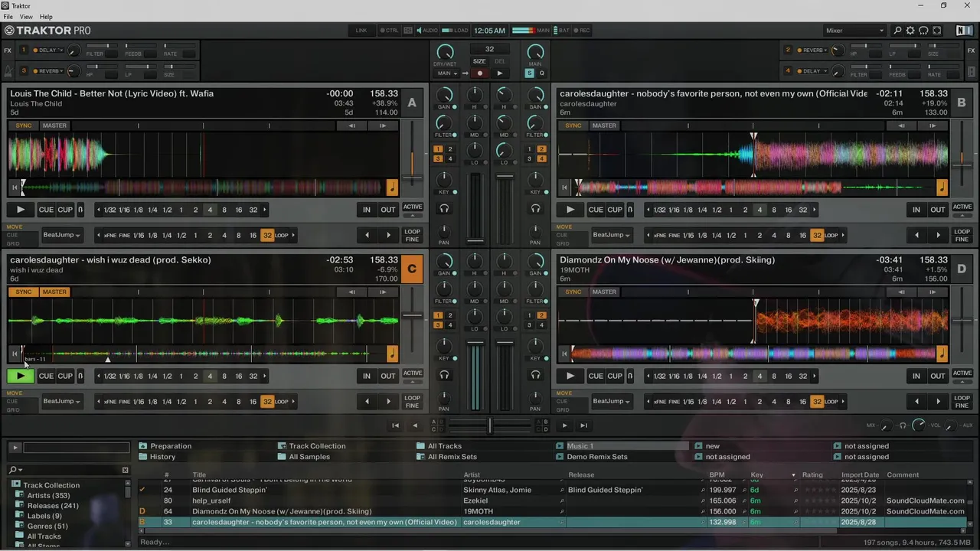This screenshot has height=551, width=980.
Task: Toggle quantize Q button in master panel
Action: (x=542, y=73)
